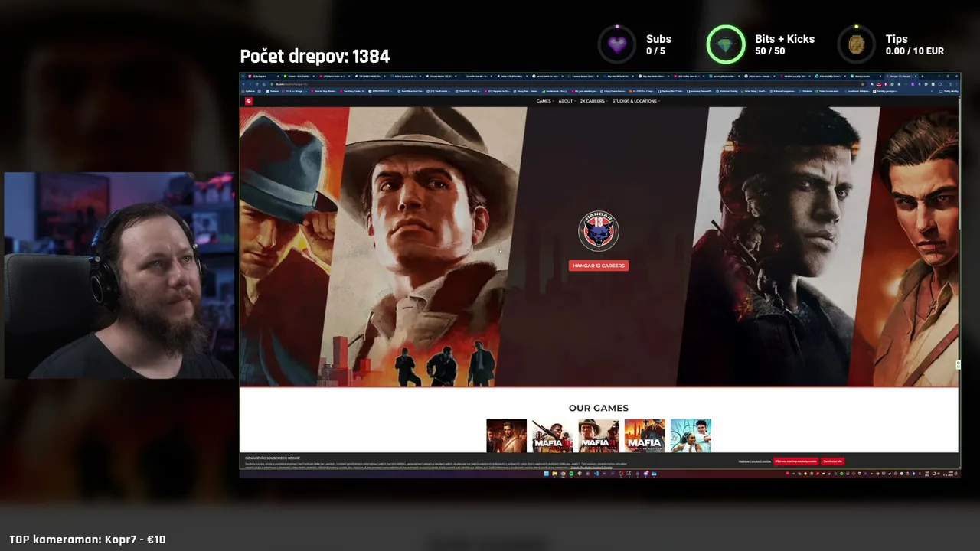Open the Mafia III game thumbnail
This screenshot has height=551, width=980.
tap(553, 435)
